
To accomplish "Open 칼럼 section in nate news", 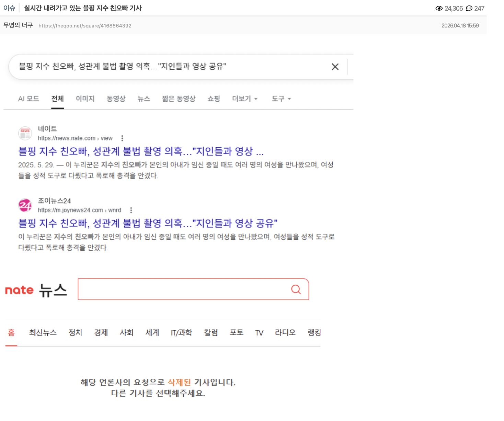I will coord(211,332).
